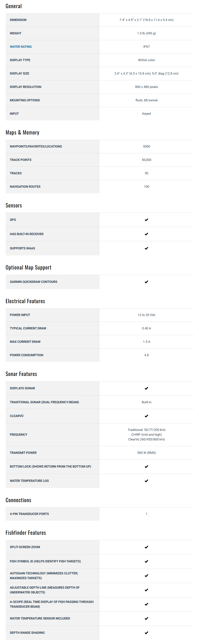Click the 4-PIN TRANSDUCER PORTS label
The image size is (199, 644).
pyautogui.click(x=29, y=514)
